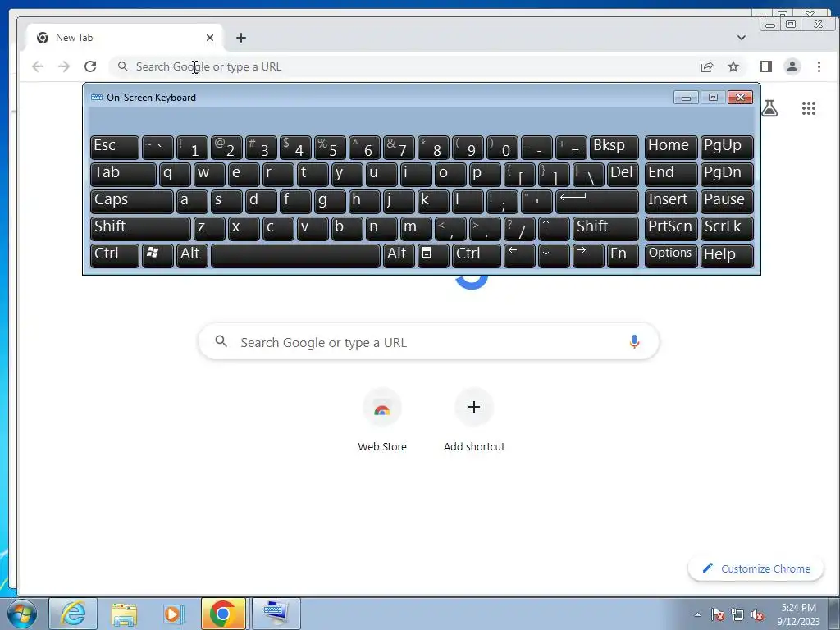Click the Del key
Viewport: 840px width, 630px height.
623,174
